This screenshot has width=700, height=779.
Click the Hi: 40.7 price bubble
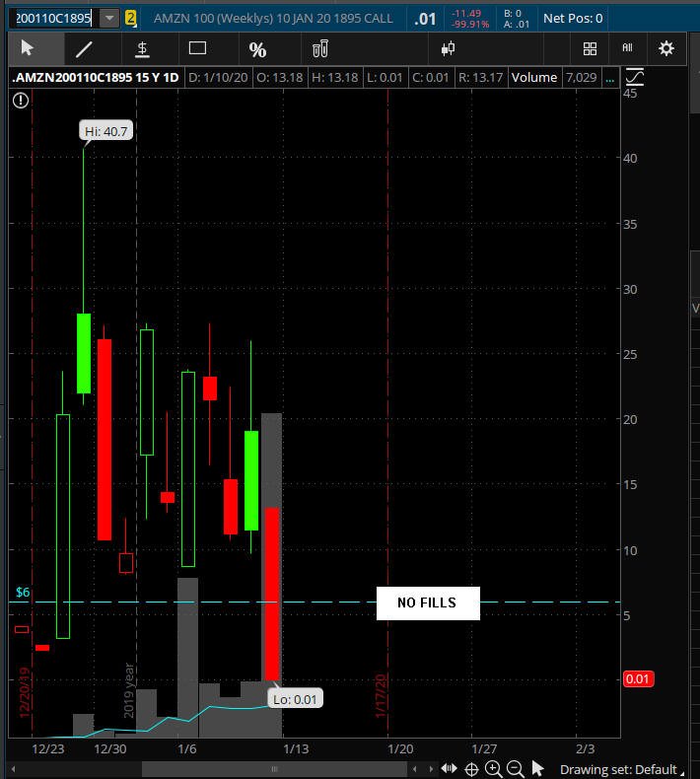coord(105,131)
